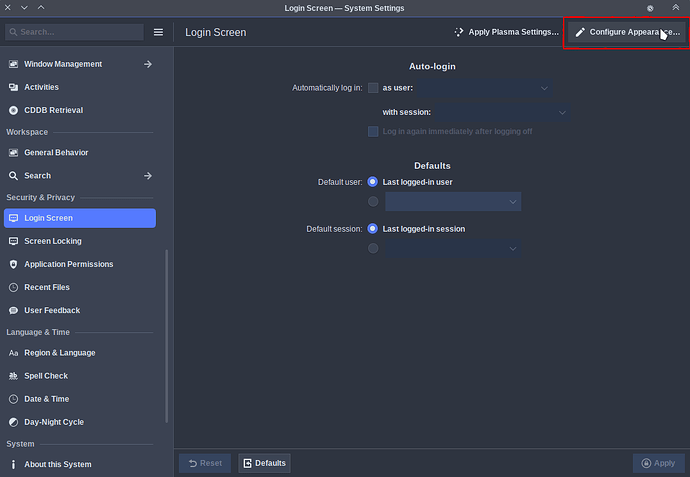Click the pencil icon on Configure Appearance

(580, 32)
